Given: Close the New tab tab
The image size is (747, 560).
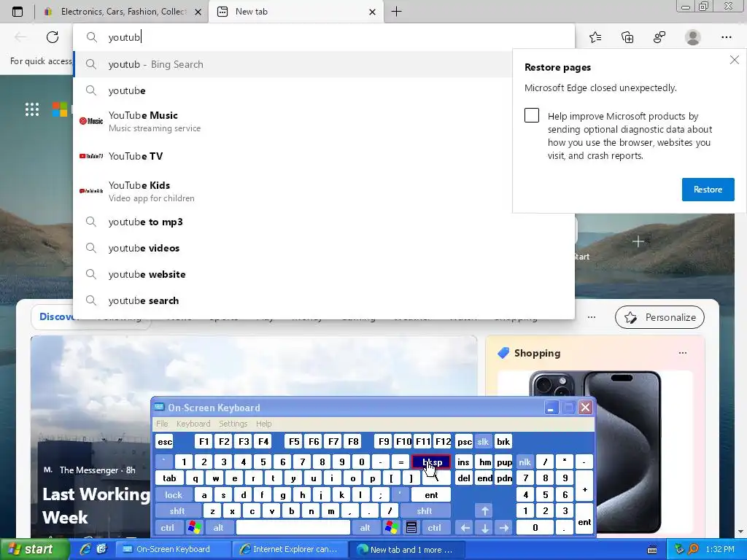Looking at the screenshot, I should [373, 12].
